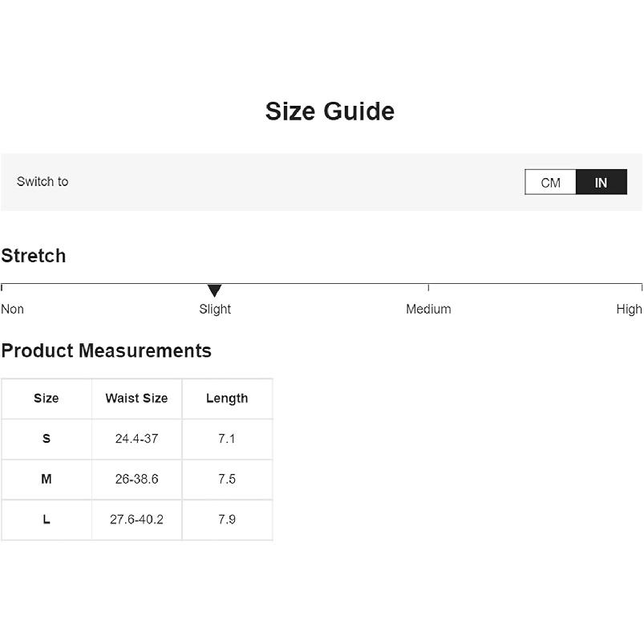Click the Size Guide title
644x644 pixels.
pos(330,111)
